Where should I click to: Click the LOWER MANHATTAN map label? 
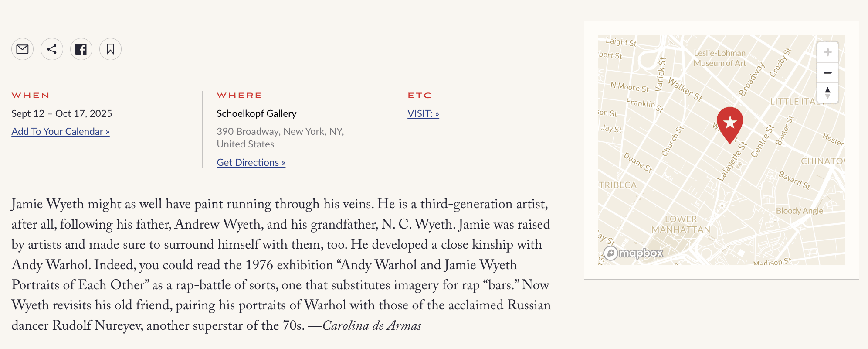pyautogui.click(x=681, y=224)
